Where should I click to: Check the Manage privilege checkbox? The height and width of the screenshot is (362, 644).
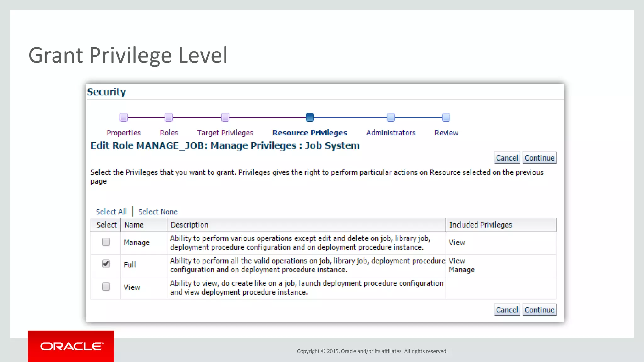point(106,242)
